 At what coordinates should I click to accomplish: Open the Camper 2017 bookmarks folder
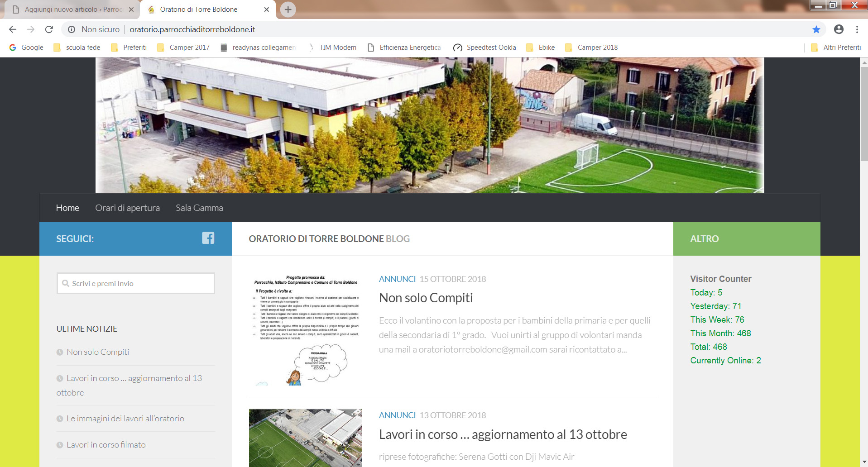[x=183, y=48]
